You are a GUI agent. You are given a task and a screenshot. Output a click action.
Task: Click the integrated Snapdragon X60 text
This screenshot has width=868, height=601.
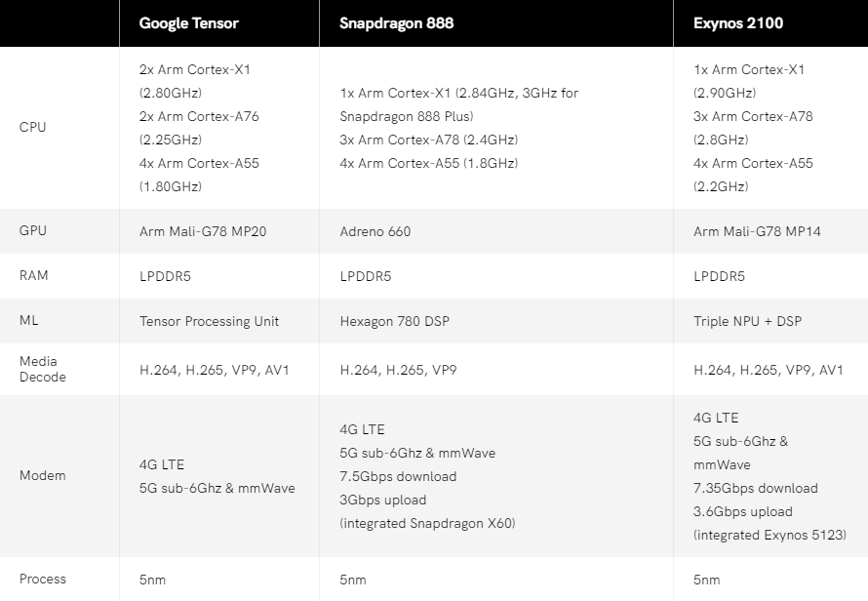tap(427, 524)
